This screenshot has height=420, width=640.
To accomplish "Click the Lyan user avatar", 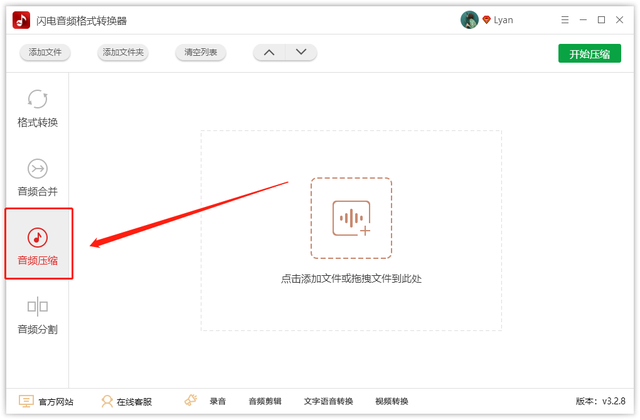I will click(469, 20).
